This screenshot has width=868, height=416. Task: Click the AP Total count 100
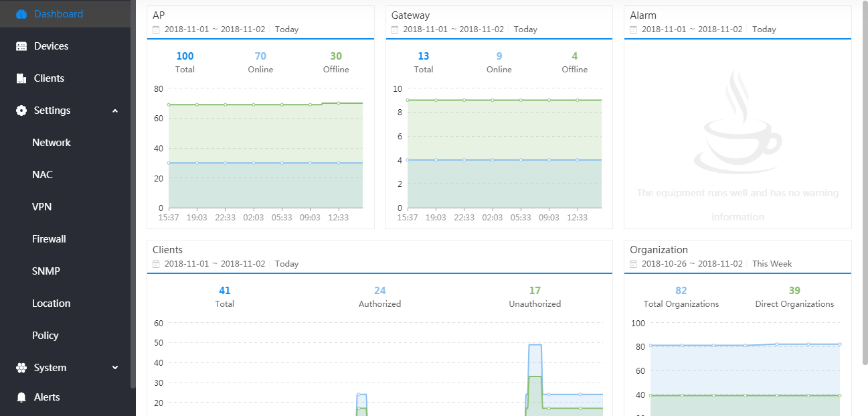pyautogui.click(x=185, y=56)
